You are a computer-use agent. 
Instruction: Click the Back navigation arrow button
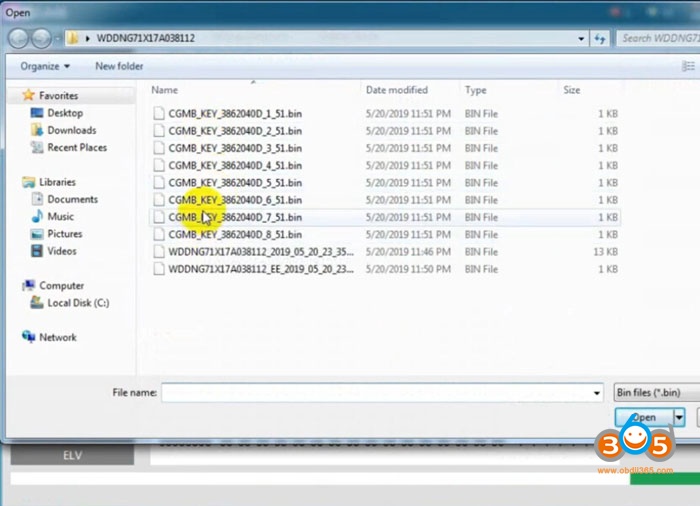19,38
